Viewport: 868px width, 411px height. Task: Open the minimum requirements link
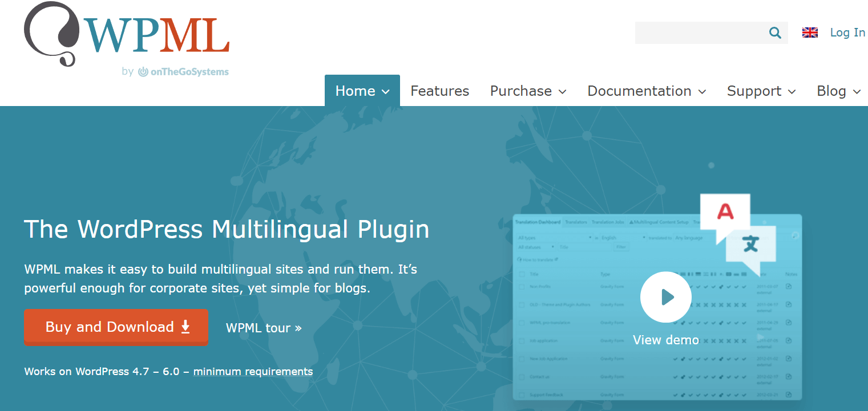click(253, 371)
